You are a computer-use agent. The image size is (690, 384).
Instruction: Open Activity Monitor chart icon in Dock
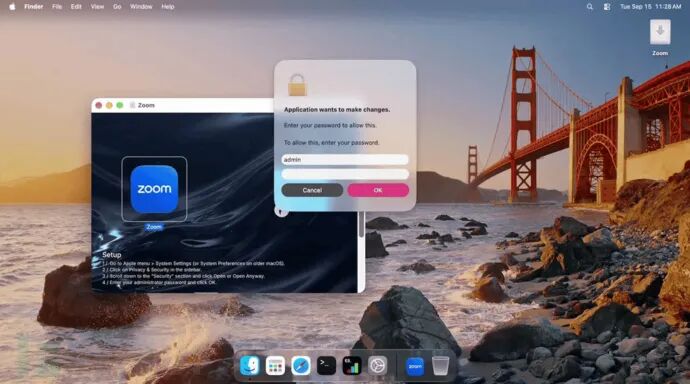(x=352, y=366)
